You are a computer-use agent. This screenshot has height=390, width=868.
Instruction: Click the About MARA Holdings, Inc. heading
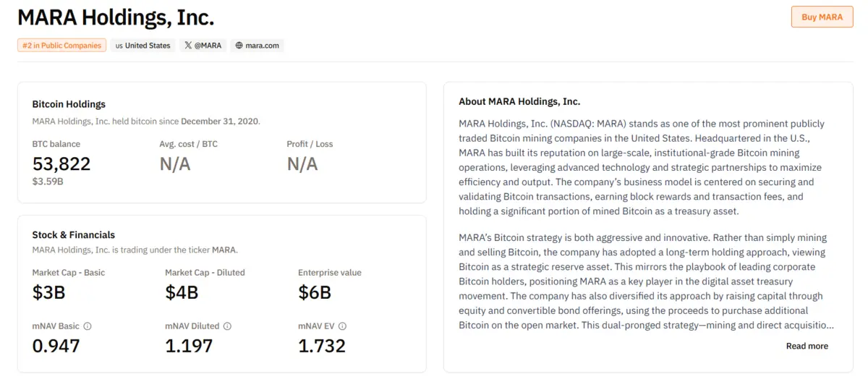coord(519,101)
